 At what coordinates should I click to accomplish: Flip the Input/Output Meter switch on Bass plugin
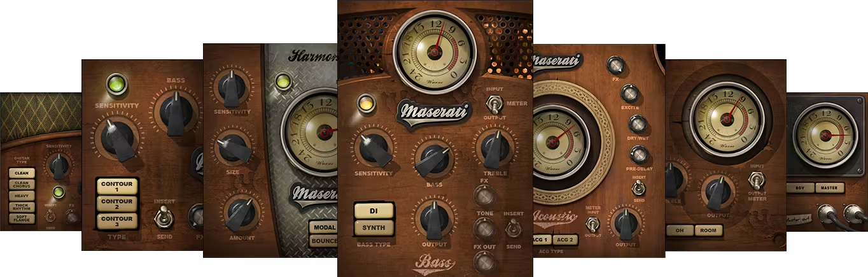click(x=494, y=103)
